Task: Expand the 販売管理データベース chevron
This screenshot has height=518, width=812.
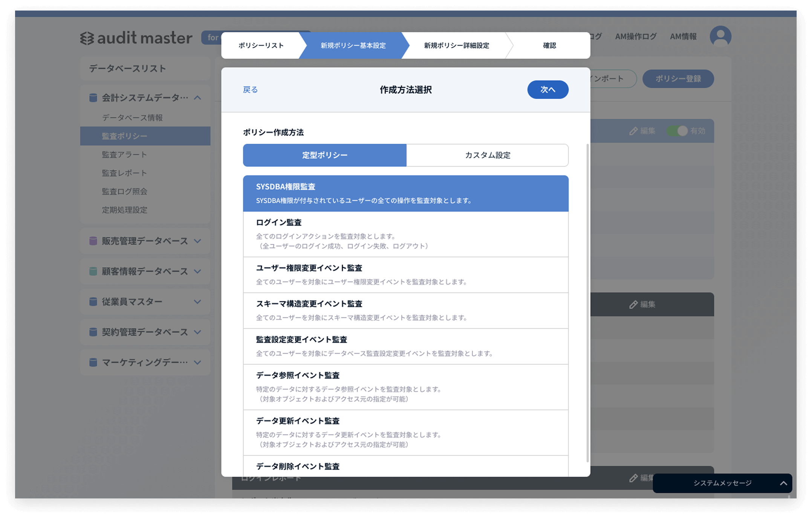Action: pos(197,241)
